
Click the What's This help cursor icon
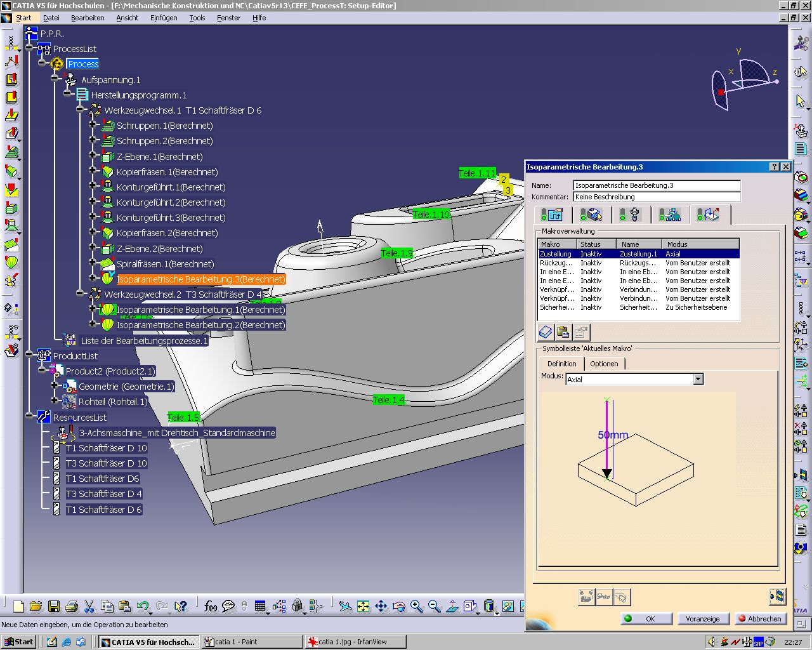tap(181, 606)
